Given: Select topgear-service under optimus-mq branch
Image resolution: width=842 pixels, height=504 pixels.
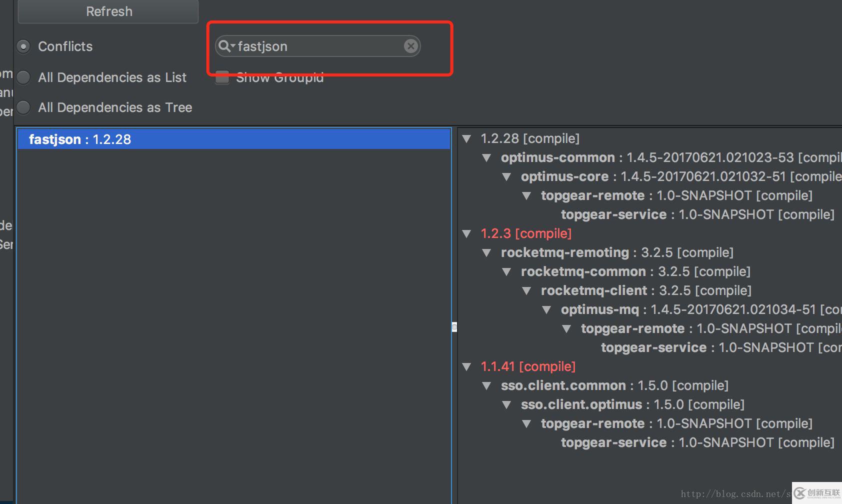Looking at the screenshot, I should pos(721,347).
